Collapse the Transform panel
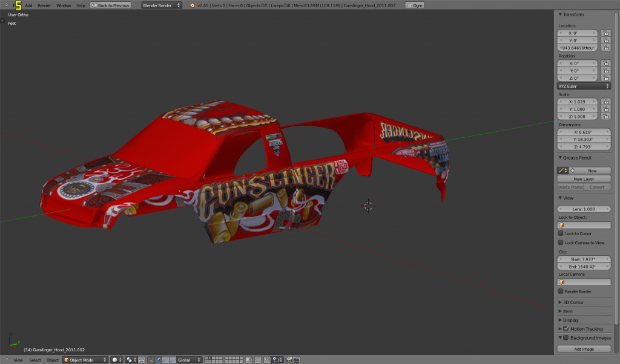620x364 pixels. (x=560, y=15)
